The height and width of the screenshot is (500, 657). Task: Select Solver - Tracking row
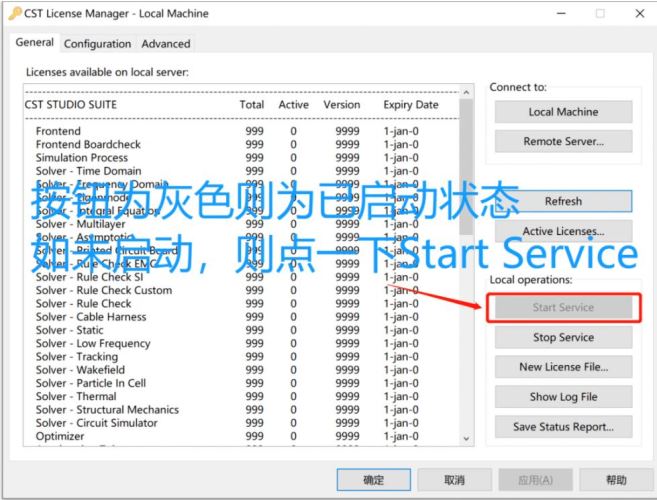241,357
